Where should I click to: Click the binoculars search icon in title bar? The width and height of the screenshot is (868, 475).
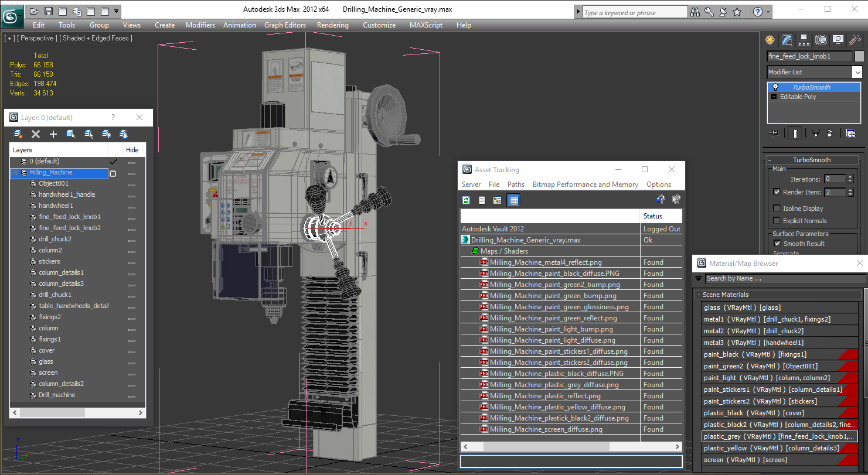[696, 12]
